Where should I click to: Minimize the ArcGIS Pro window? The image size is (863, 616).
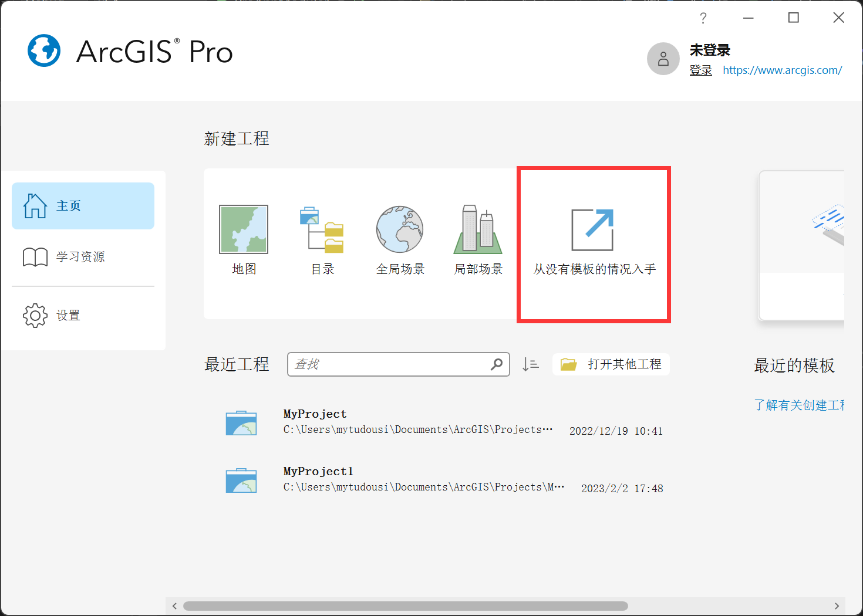(x=748, y=18)
